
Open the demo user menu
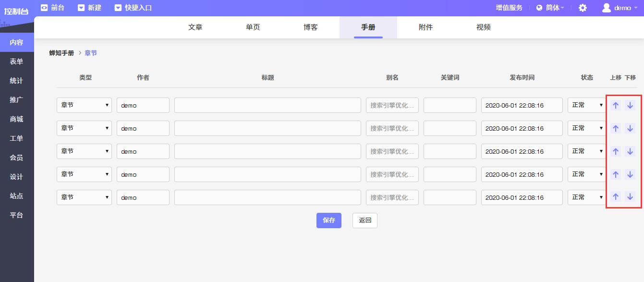(x=617, y=8)
